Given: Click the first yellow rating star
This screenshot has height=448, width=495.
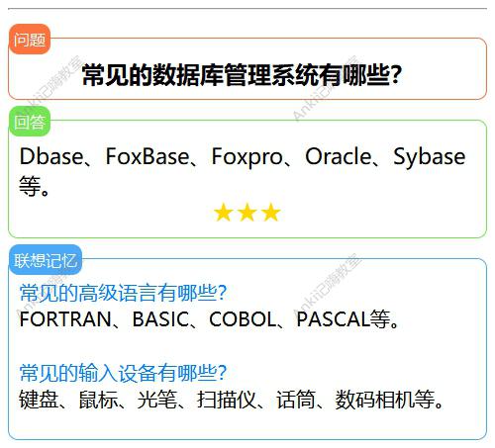Looking at the screenshot, I should pos(224,212).
